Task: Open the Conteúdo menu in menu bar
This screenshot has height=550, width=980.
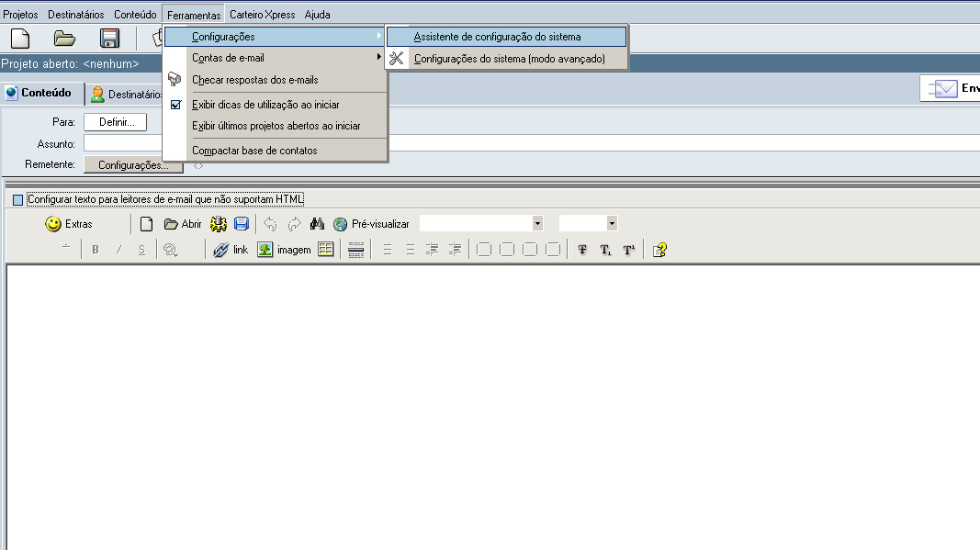Action: click(x=135, y=15)
